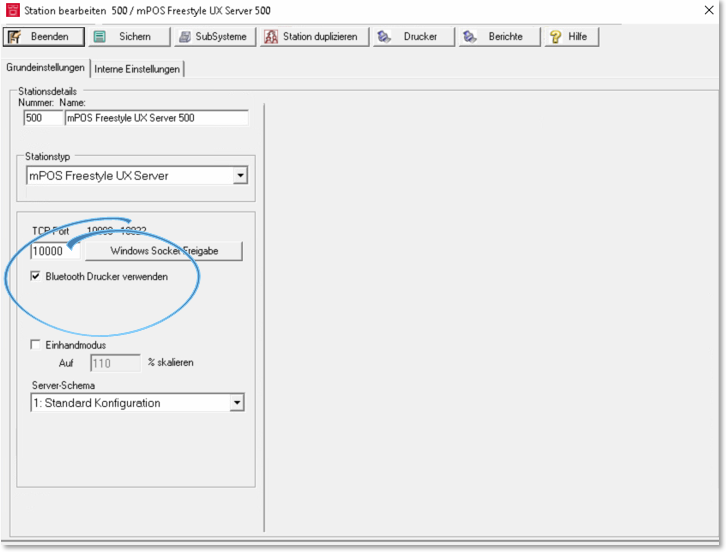This screenshot has height=552, width=726.
Task: Click the Stationstyp group label
Action: (x=48, y=157)
